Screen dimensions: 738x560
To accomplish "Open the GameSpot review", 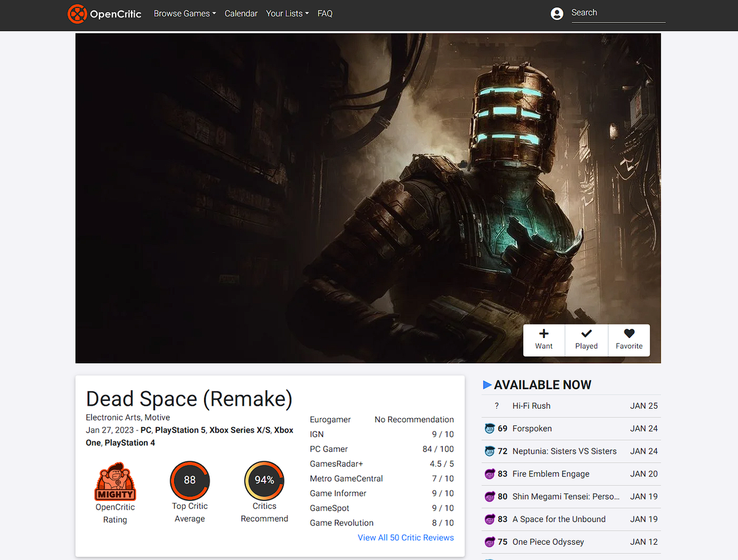I will 330,508.
